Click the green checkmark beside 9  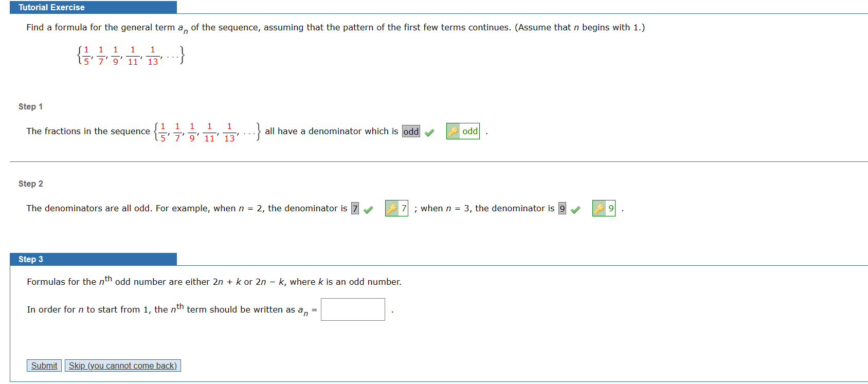pyautogui.click(x=575, y=209)
